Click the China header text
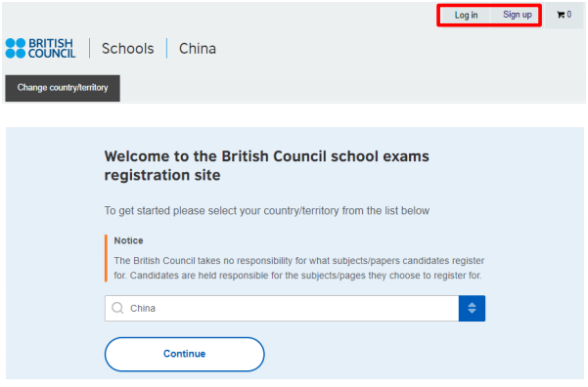Viewport: 588px width, 387px height. [x=198, y=49]
